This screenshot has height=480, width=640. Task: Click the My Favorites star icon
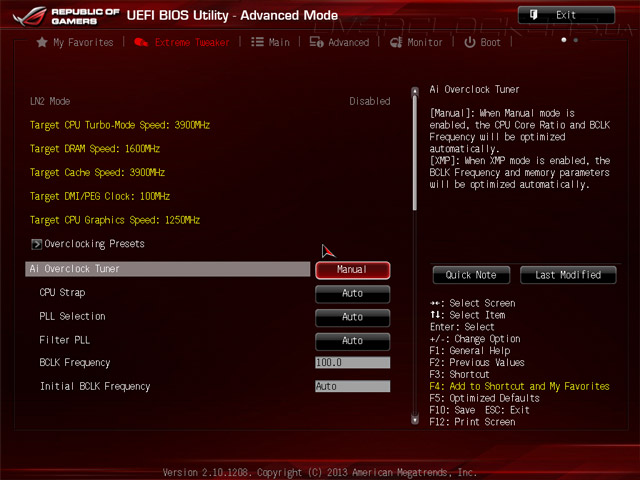(42, 42)
